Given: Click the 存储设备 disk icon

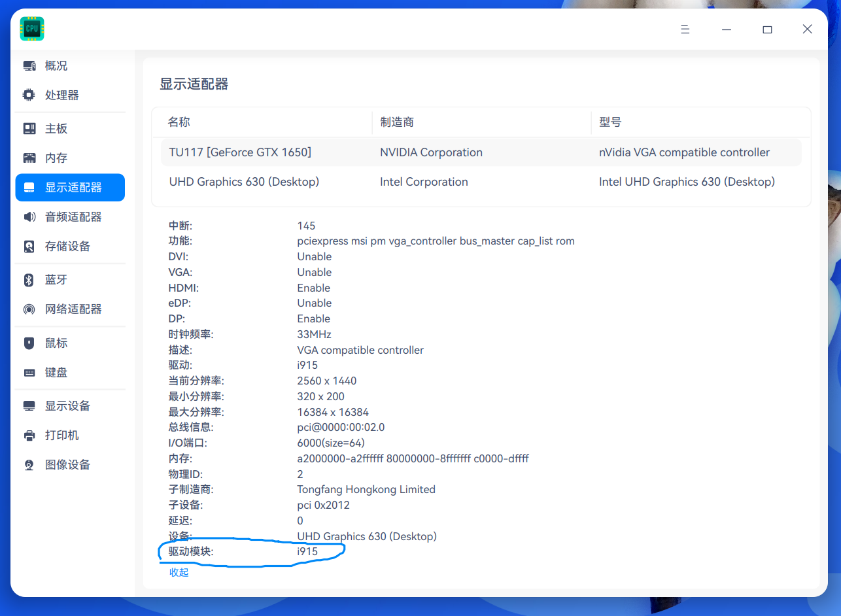Looking at the screenshot, I should click(x=29, y=247).
